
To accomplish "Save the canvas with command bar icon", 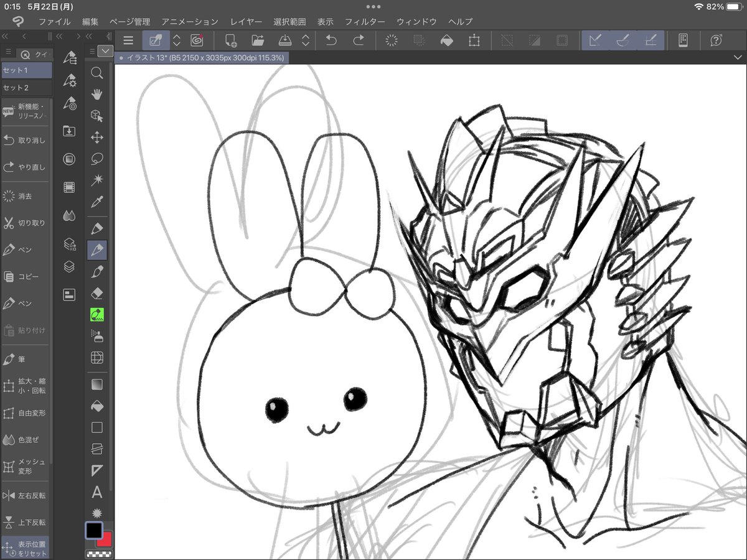I will point(285,41).
